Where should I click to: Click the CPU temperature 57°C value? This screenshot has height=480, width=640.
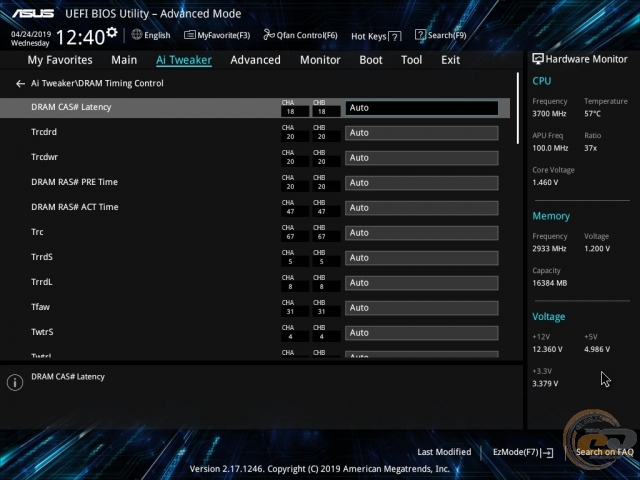pyautogui.click(x=592, y=114)
